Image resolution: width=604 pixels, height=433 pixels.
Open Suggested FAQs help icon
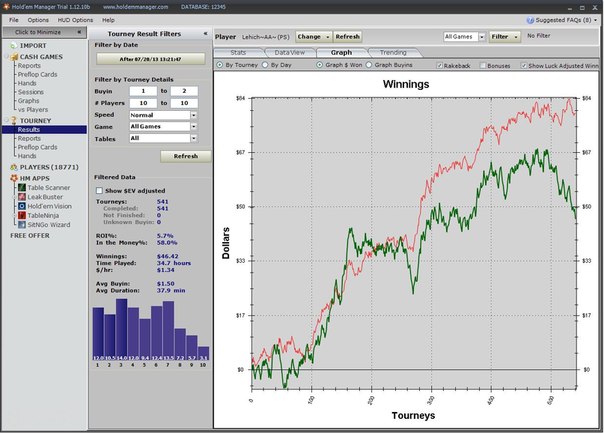tap(530, 20)
